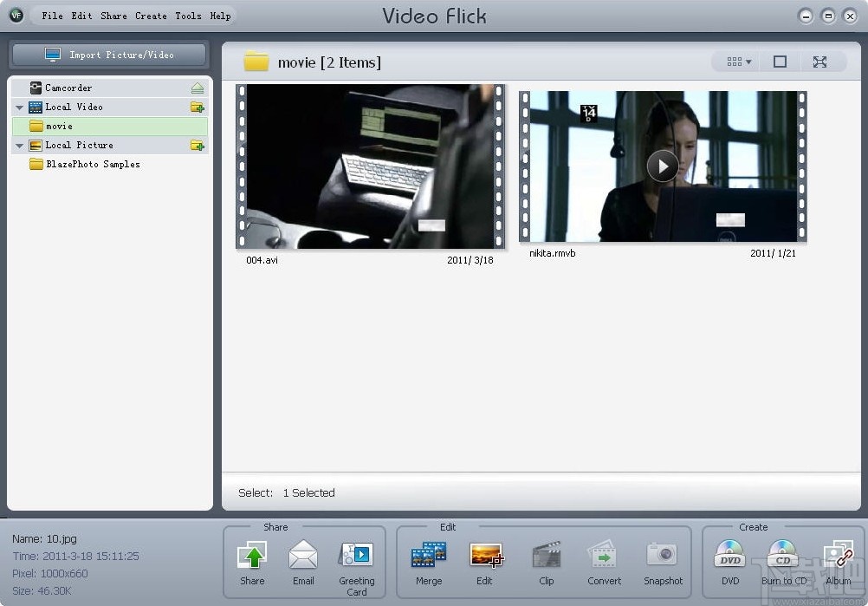Screen dimensions: 868x606
Task: Click the Pixel: 1000x660 info text
Action: [50, 573]
